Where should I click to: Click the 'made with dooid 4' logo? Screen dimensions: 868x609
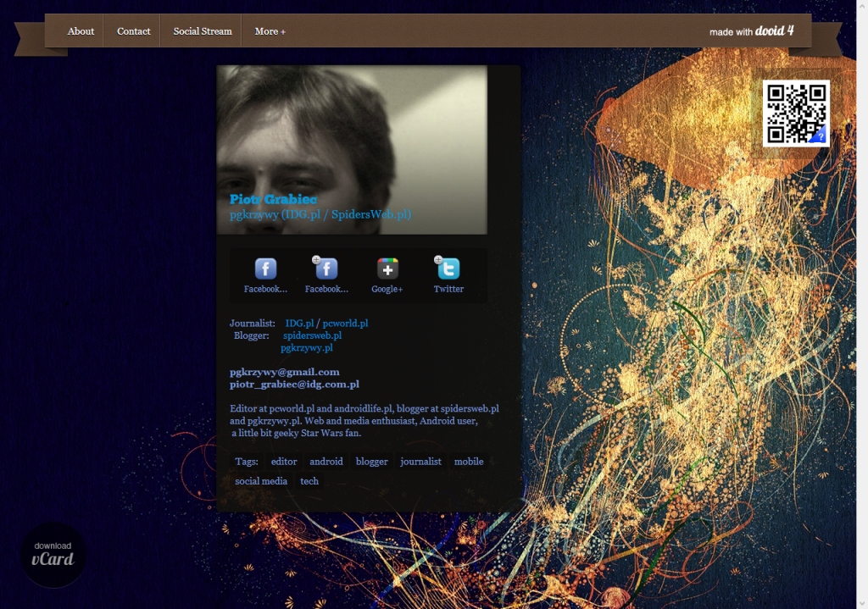(752, 31)
